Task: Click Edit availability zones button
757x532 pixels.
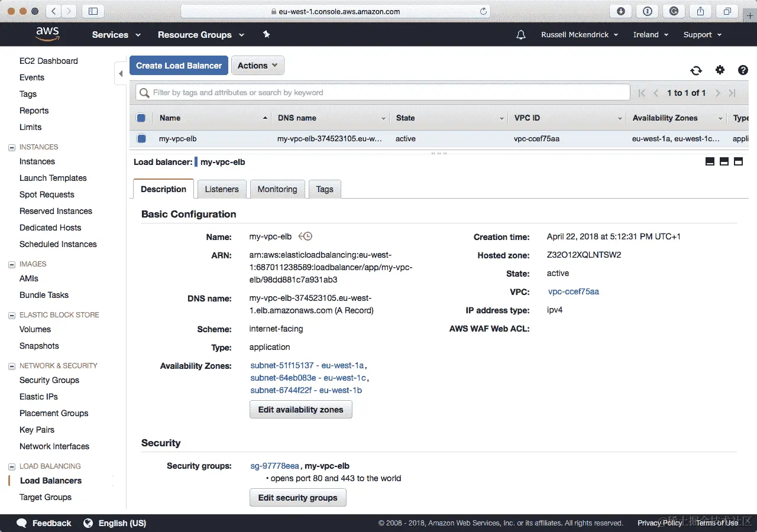Action: (300, 410)
